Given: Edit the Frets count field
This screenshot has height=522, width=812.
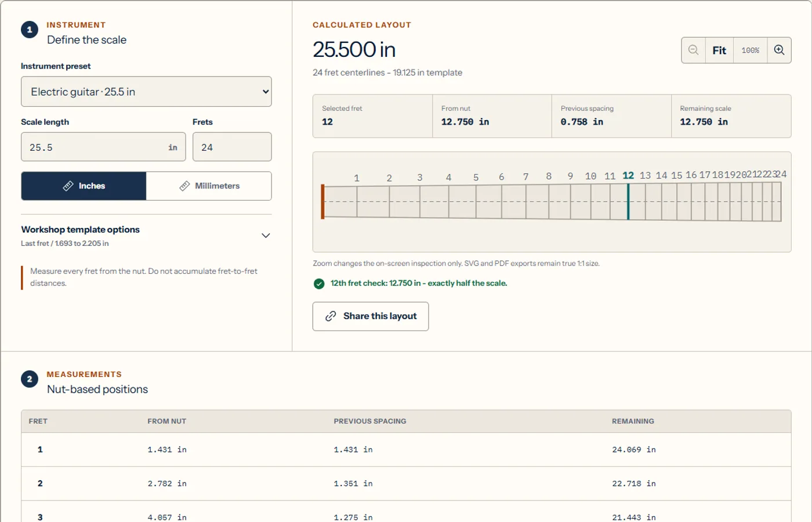Looking at the screenshot, I should (x=232, y=147).
